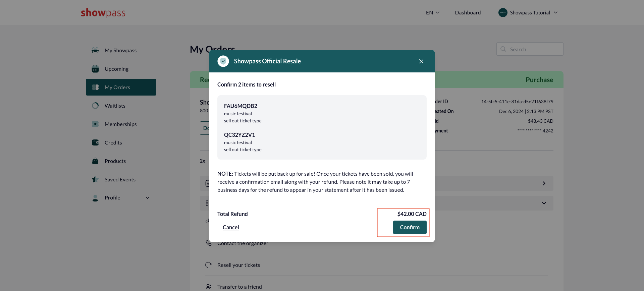Screen dimensions: 644x291
Task: Expand the row with the down chevron
Action: 544,203
